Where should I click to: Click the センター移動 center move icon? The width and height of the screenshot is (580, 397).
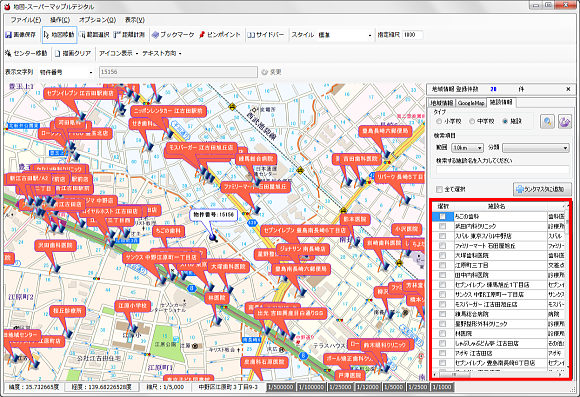8,53
